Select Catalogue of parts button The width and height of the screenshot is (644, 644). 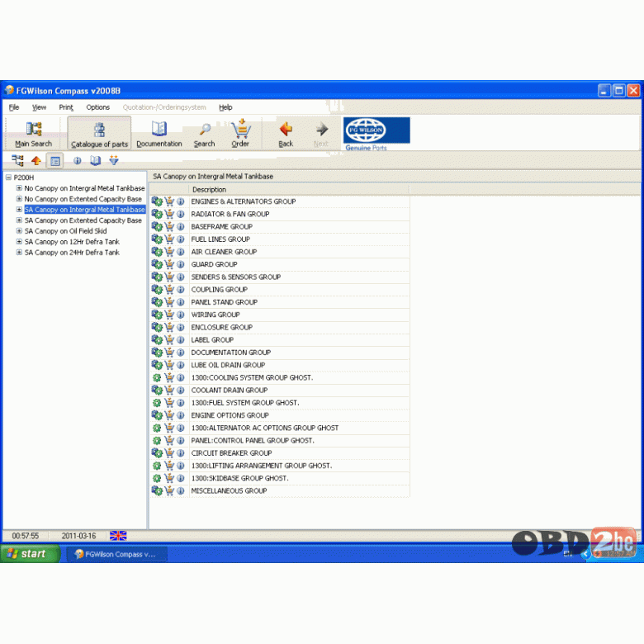click(x=99, y=133)
